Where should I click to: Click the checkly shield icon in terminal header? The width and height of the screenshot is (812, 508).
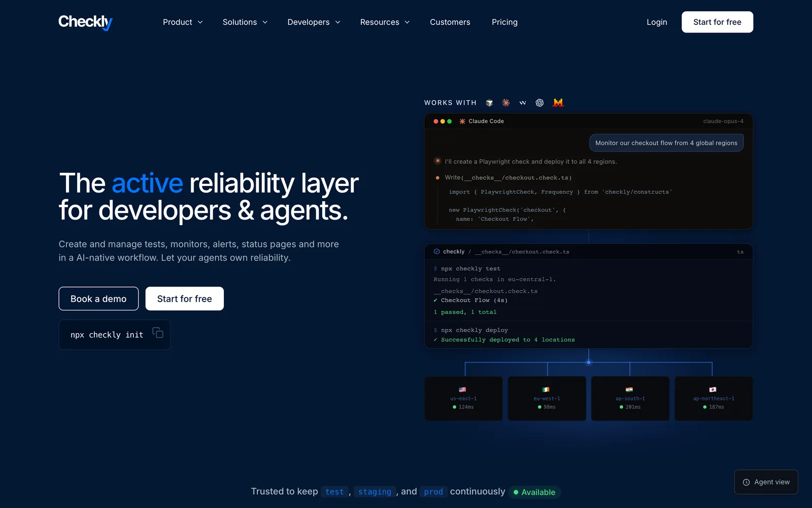(436, 251)
